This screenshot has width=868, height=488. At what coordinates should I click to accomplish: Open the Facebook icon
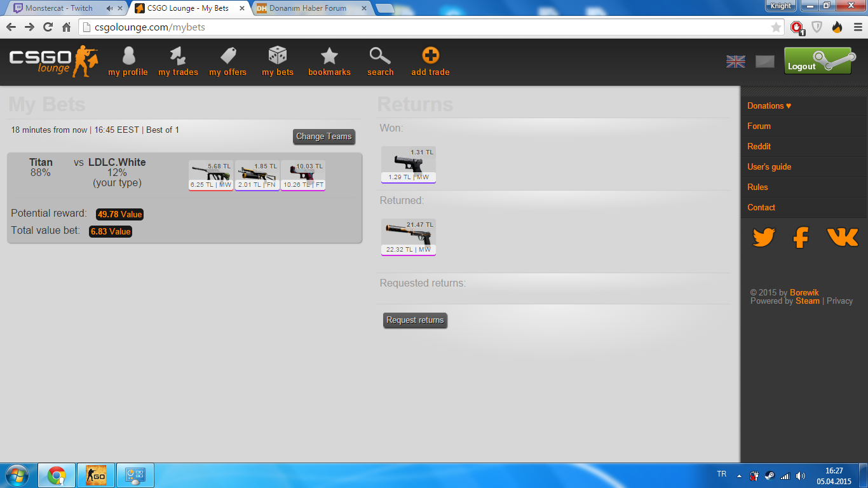[x=801, y=238]
